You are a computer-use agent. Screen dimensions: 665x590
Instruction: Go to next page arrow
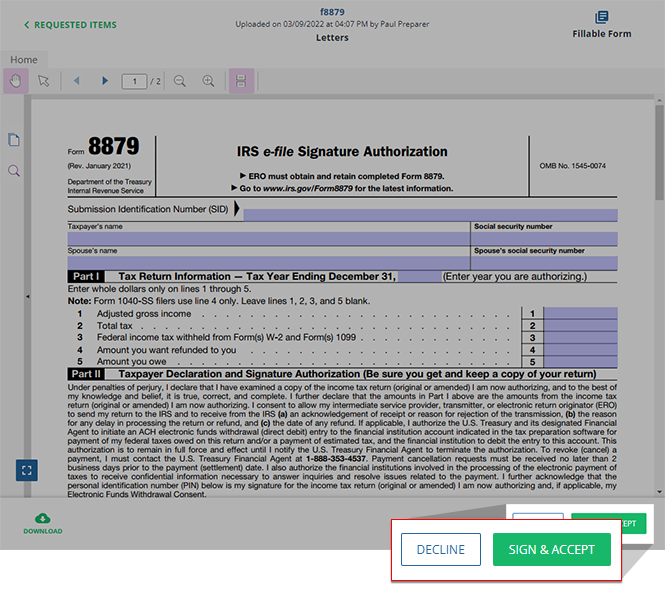[x=105, y=81]
